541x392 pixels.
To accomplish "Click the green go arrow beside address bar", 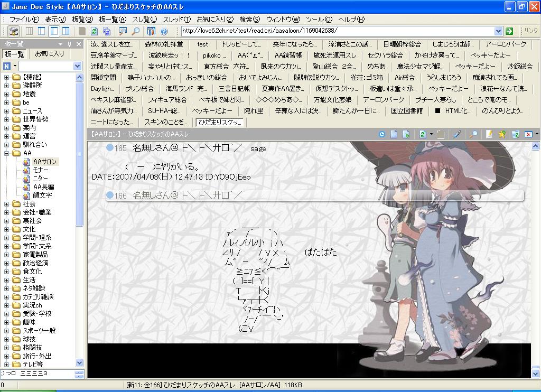I will pos(509,31).
